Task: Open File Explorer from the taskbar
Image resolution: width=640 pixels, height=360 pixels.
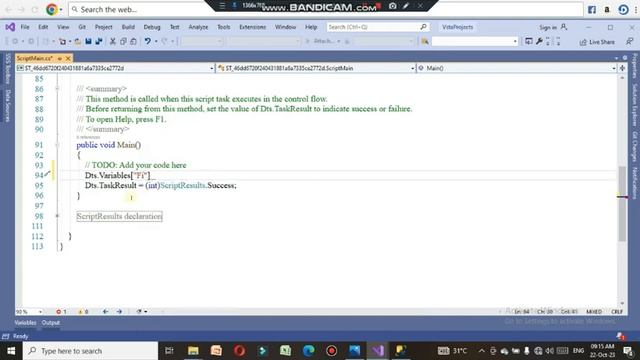Action: (x=193, y=351)
